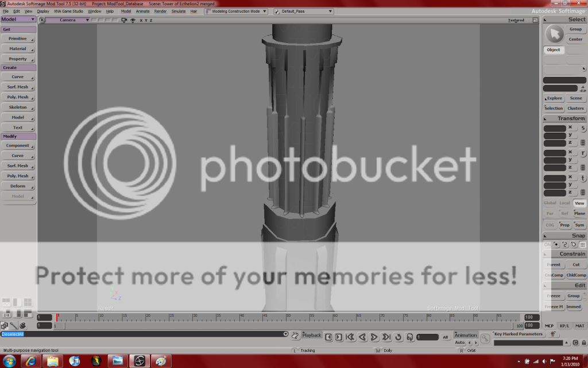
Task: Click the Cut constrain button
Action: point(576,264)
